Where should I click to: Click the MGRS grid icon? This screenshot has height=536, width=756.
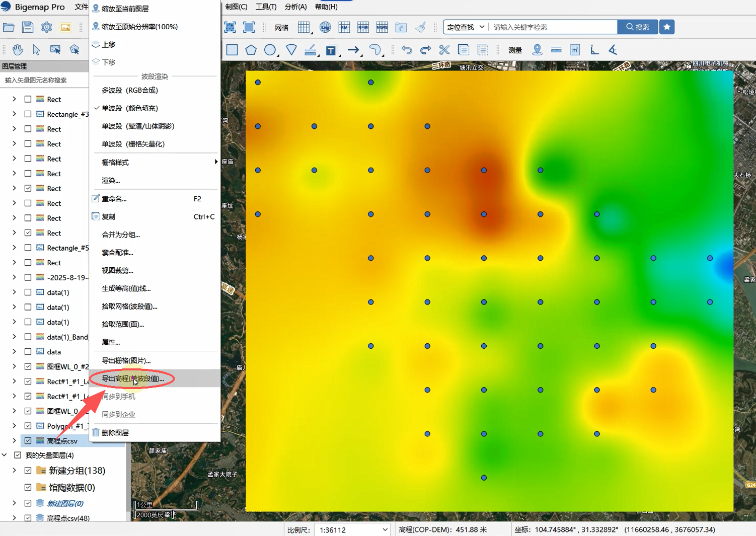pyautogui.click(x=382, y=27)
